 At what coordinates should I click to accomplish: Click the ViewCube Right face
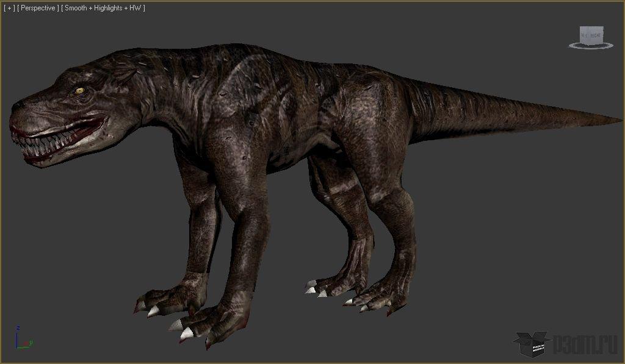pos(595,35)
